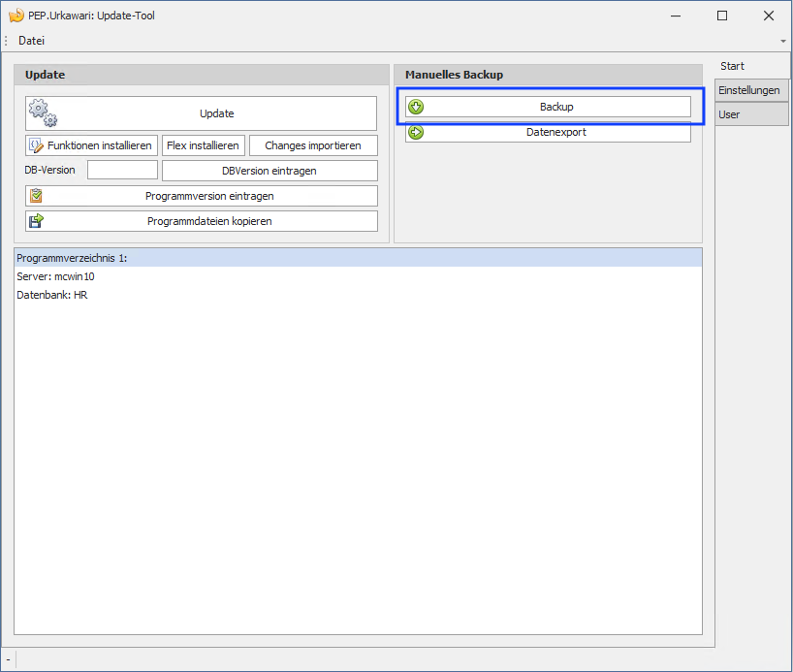Click the PEP.Urkawari app icon in title bar
793x672 pixels.
(x=16, y=16)
